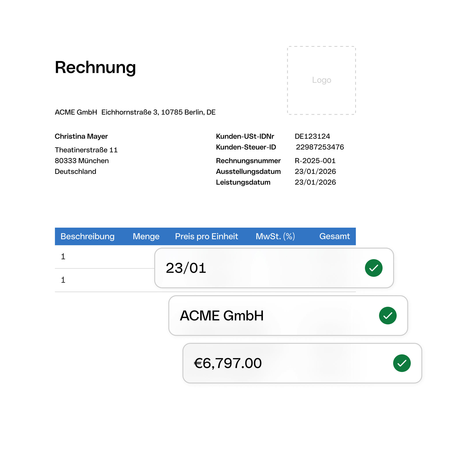
Task: Click the Gesamt column header
Action: pos(334,236)
